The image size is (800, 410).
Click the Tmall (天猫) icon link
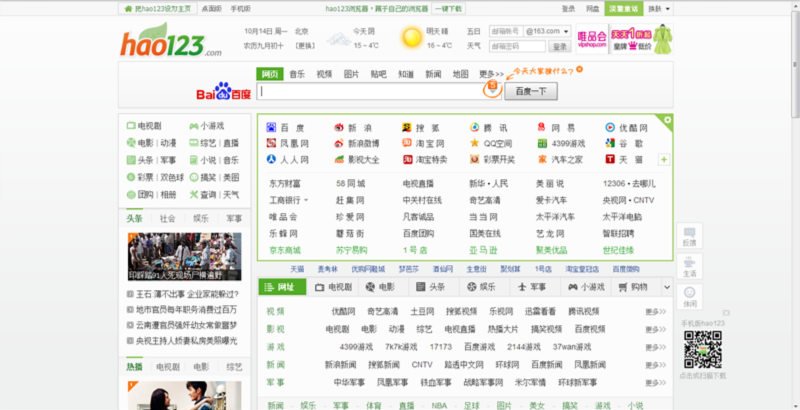(610, 159)
